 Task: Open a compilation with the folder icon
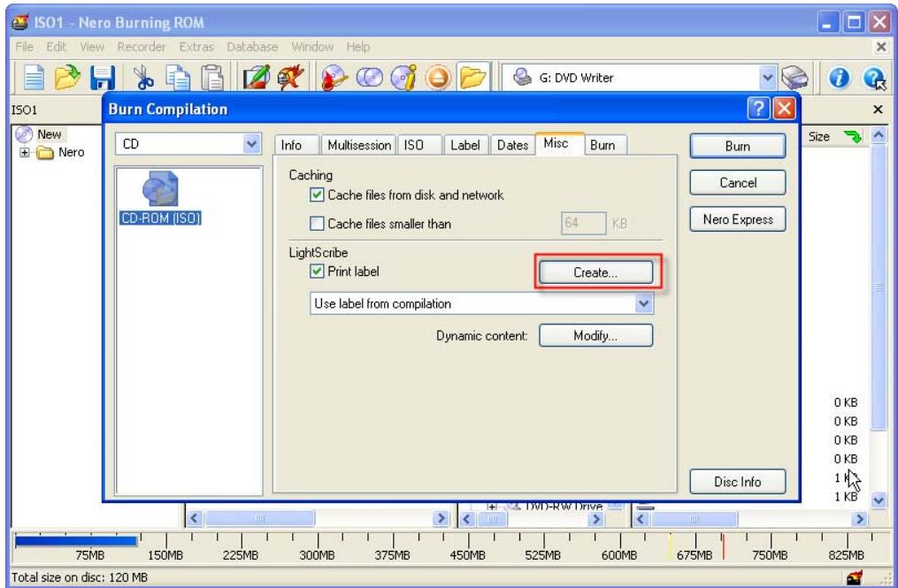tap(67, 77)
